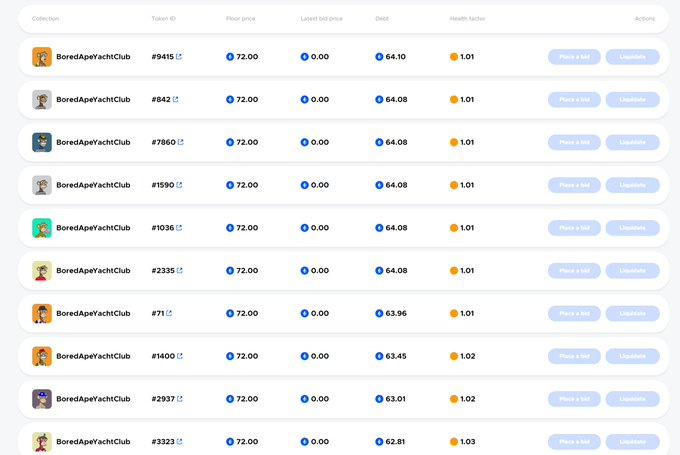This screenshot has height=455, width=680.
Task: Click the ape thumbnail for token #2335
Action: [x=42, y=271]
